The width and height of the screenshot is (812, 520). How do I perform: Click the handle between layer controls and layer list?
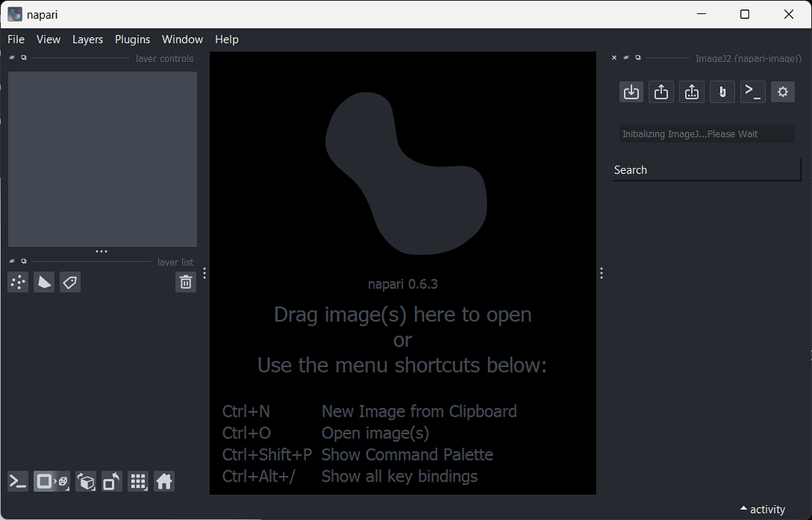tap(101, 252)
